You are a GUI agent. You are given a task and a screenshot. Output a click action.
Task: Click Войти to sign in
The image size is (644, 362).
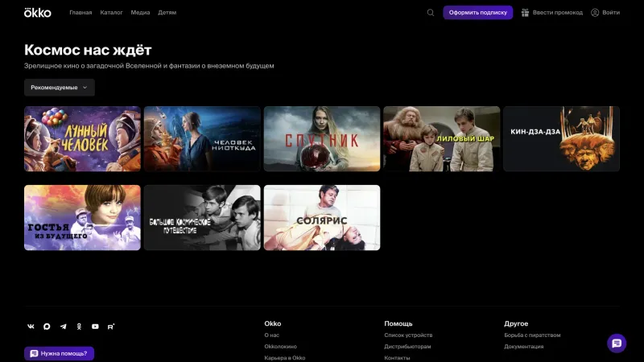tap(605, 13)
